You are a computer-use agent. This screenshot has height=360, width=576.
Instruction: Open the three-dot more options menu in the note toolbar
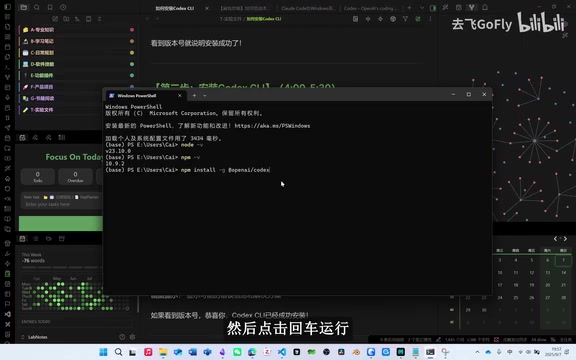pyautogui.click(x=430, y=19)
